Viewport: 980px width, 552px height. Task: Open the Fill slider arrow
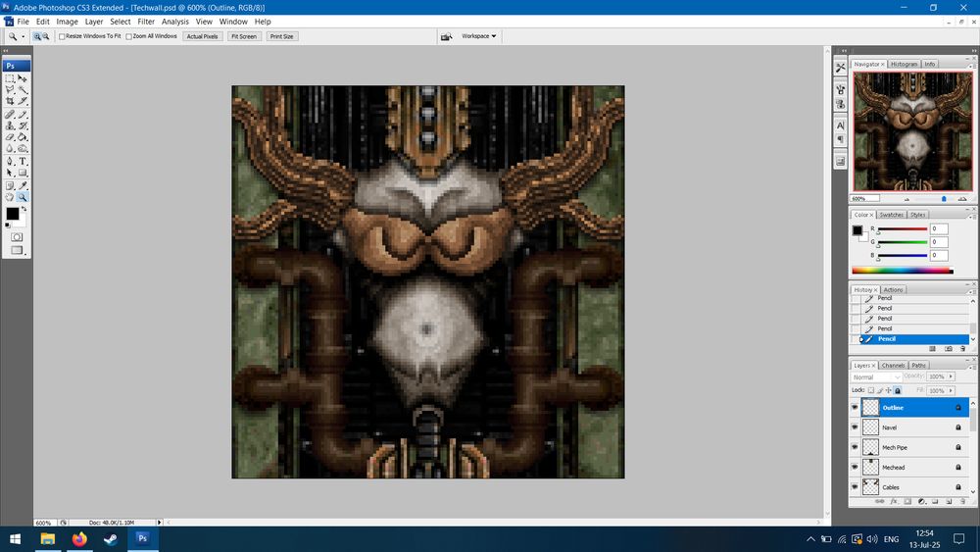[x=951, y=390]
